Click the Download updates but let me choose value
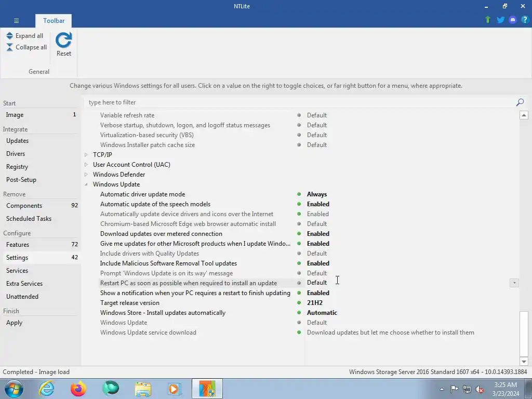This screenshot has width=532, height=399. tap(391, 332)
